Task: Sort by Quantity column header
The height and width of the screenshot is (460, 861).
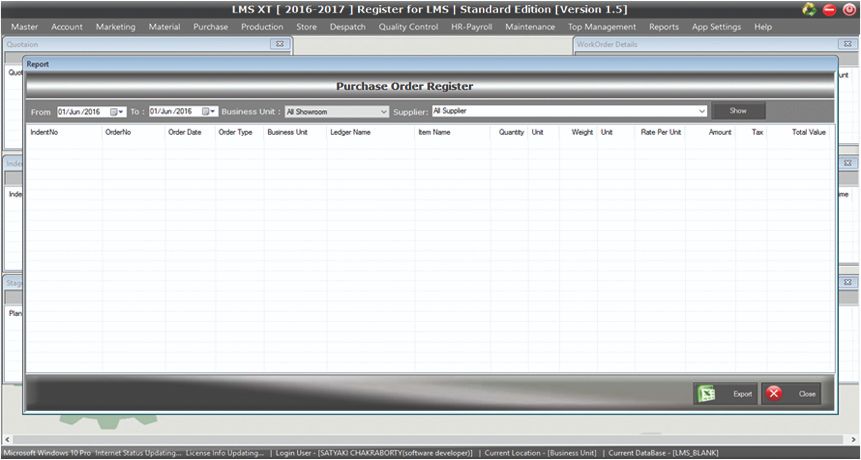Action: (511, 132)
